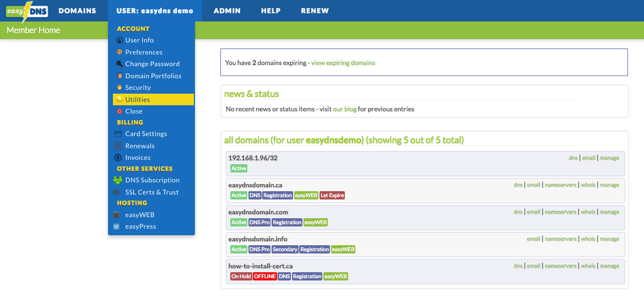This screenshot has width=644, height=297.
Task: Open Domain Portfolios menu entry
Action: point(153,75)
